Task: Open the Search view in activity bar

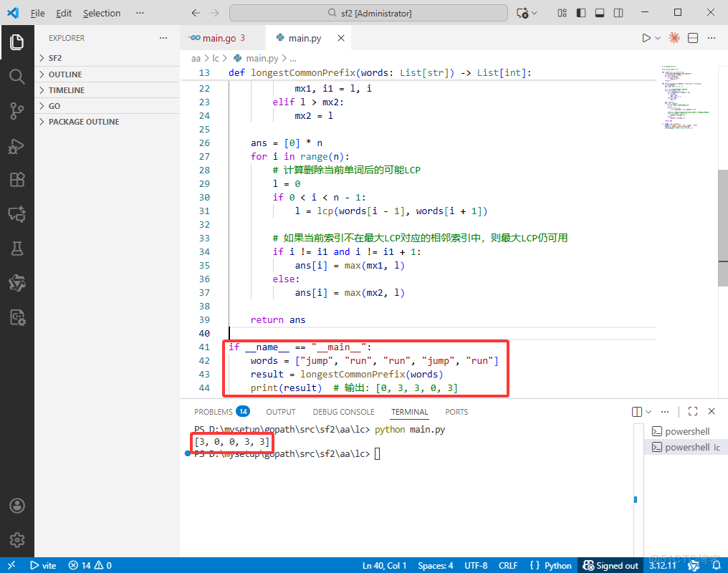Action: pyautogui.click(x=17, y=76)
